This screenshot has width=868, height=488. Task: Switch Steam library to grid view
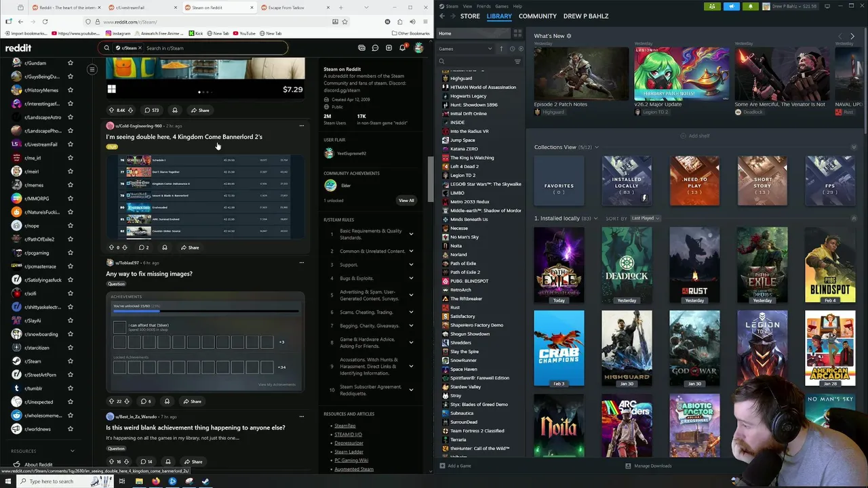517,33
